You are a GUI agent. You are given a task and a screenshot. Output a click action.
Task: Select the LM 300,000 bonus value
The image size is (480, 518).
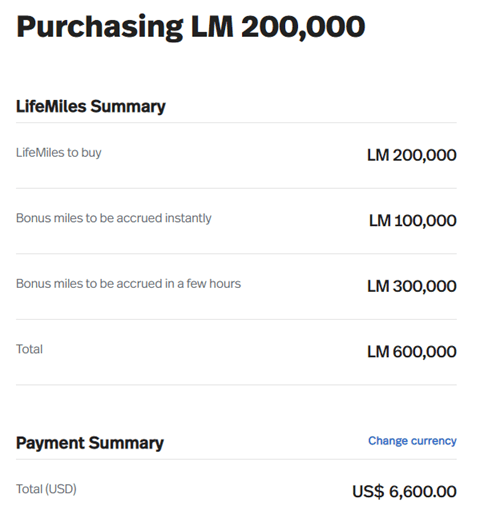click(x=412, y=286)
